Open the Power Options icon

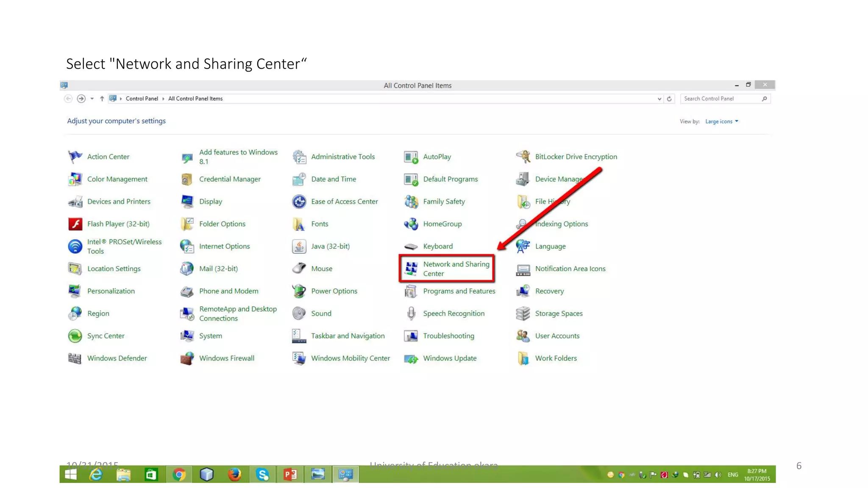(299, 291)
